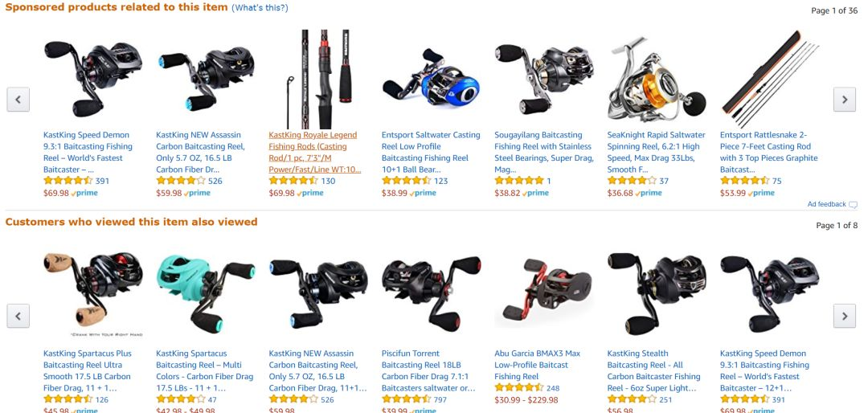Go back in the 'also viewed' carousel
This screenshot has width=868, height=413.
click(18, 316)
